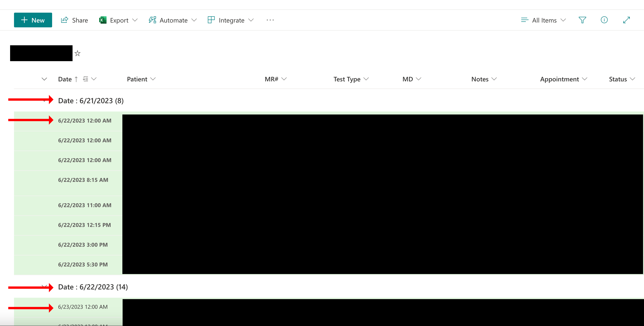This screenshot has height=326, width=644.
Task: Sort by the Date column header
Action: coord(65,79)
